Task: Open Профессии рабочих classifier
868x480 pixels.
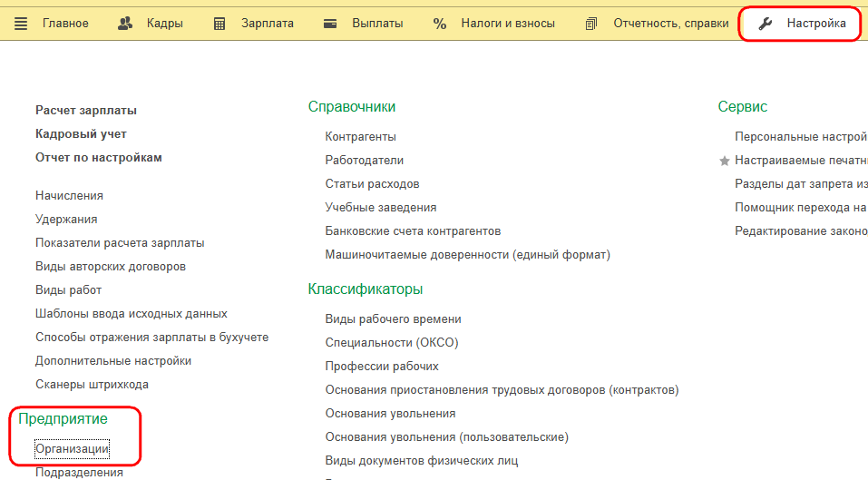Action: (x=382, y=366)
